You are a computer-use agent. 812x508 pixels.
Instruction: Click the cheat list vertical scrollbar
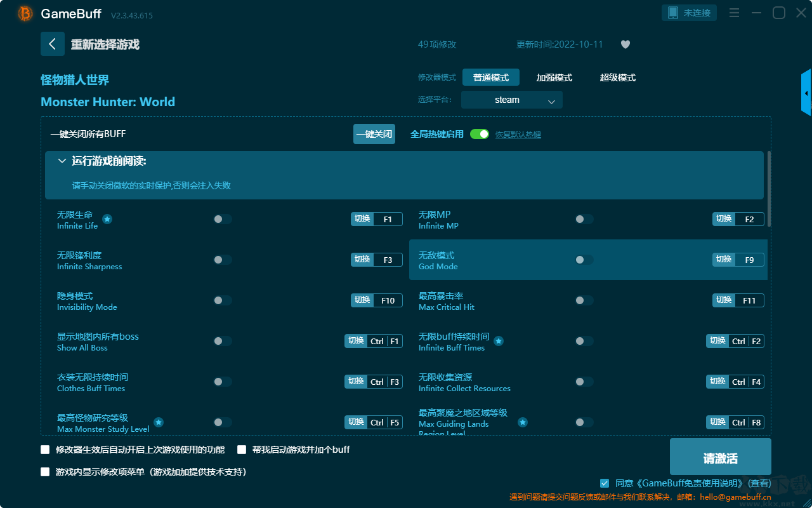pyautogui.click(x=769, y=189)
